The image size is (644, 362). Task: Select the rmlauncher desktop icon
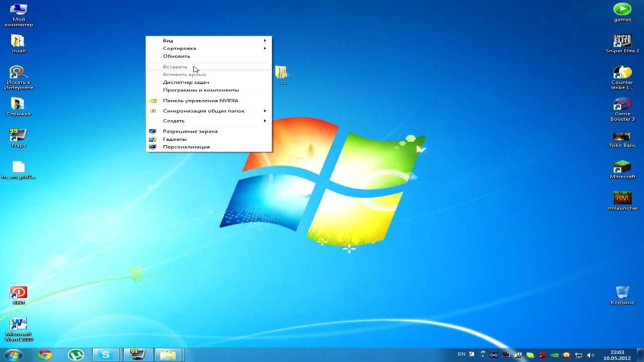tap(622, 201)
